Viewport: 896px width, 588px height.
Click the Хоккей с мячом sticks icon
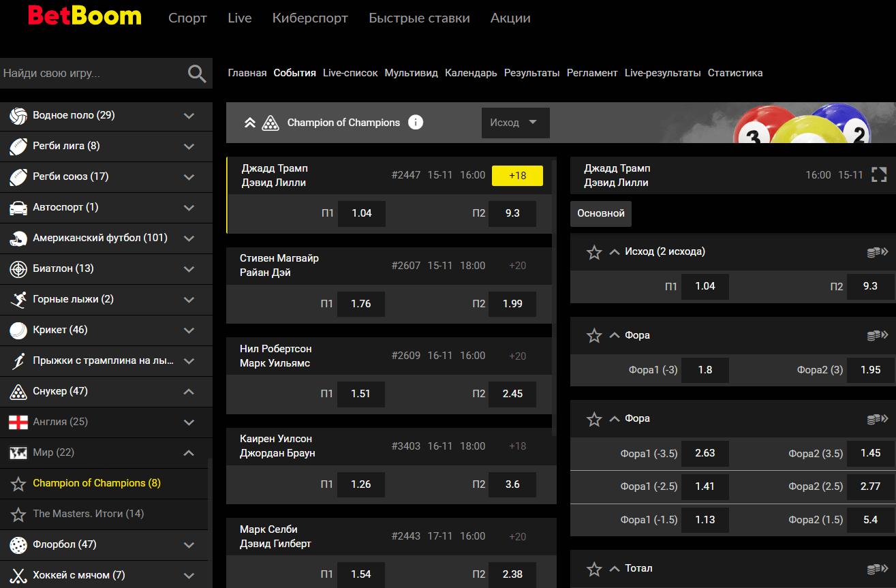click(x=18, y=576)
